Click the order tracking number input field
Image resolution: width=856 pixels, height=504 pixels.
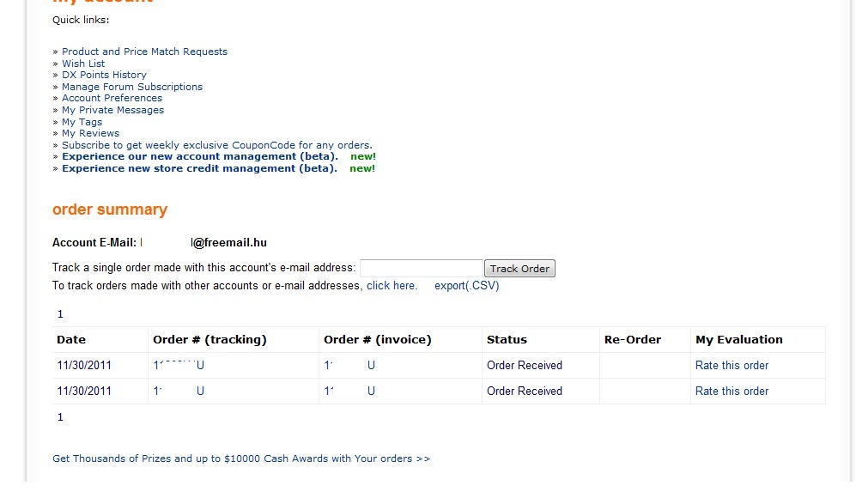click(x=421, y=269)
